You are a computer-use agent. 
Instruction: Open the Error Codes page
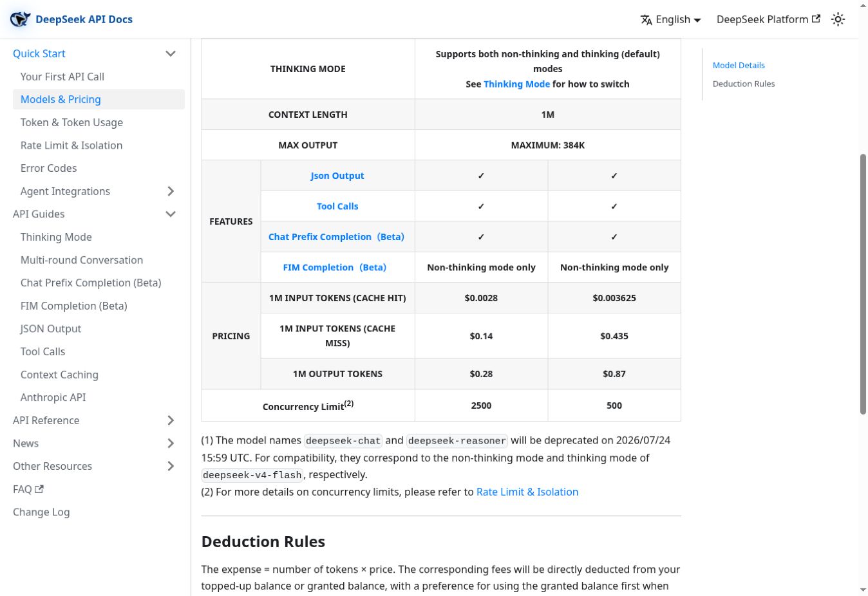coord(48,168)
